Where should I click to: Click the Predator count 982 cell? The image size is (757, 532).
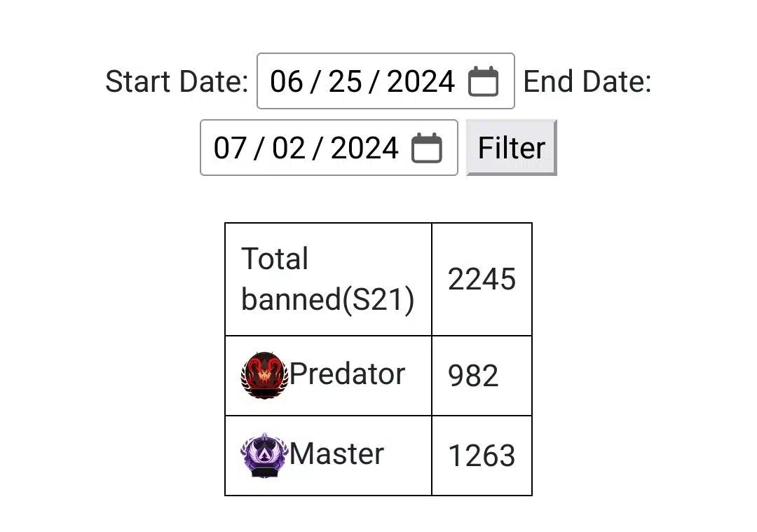482,376
